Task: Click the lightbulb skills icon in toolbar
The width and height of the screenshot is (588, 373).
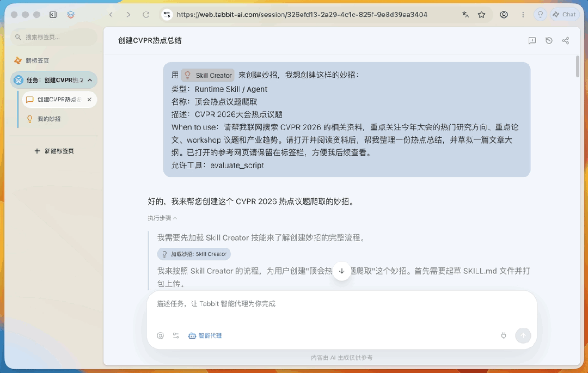Action: pos(541,15)
